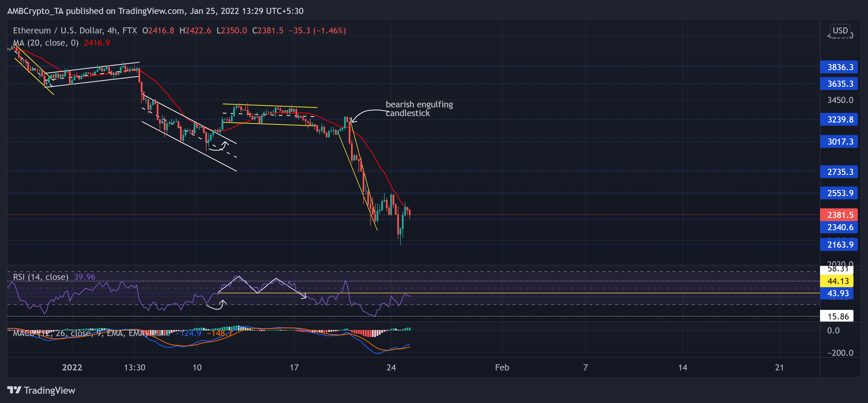
Task: Click the MACD indicator legend label
Action: point(80,333)
